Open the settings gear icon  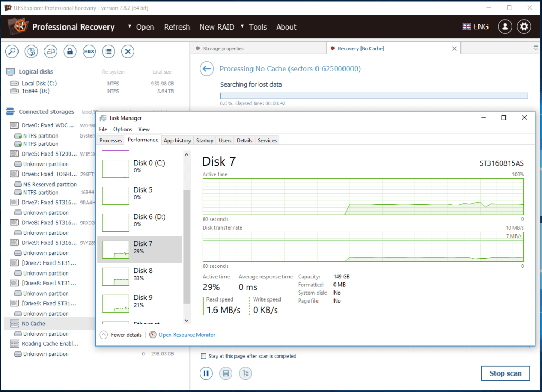[523, 26]
